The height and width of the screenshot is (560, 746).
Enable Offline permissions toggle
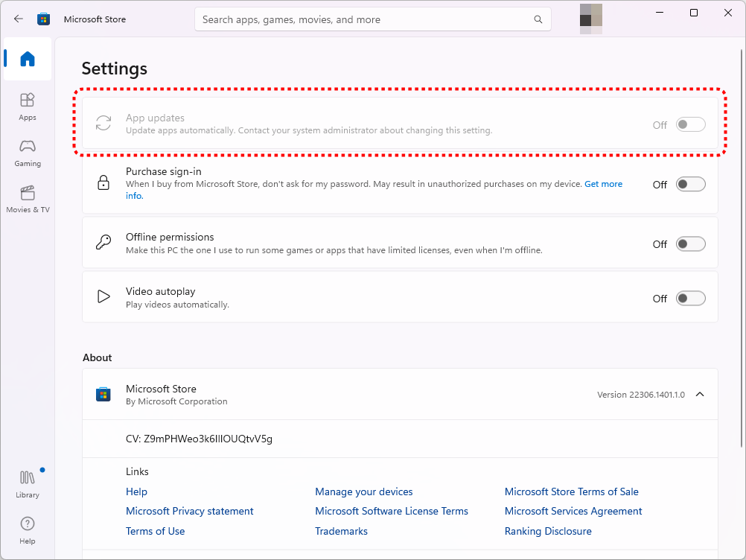[x=690, y=244]
